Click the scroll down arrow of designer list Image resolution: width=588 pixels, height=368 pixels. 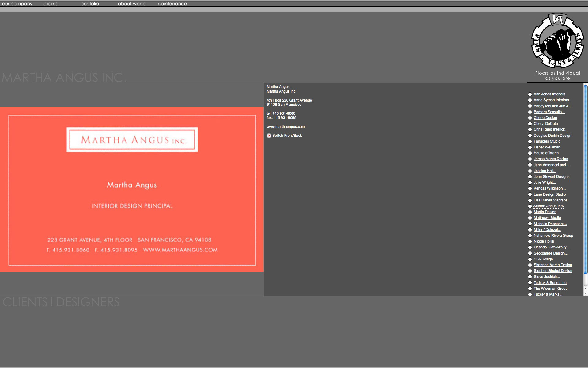coord(586,293)
